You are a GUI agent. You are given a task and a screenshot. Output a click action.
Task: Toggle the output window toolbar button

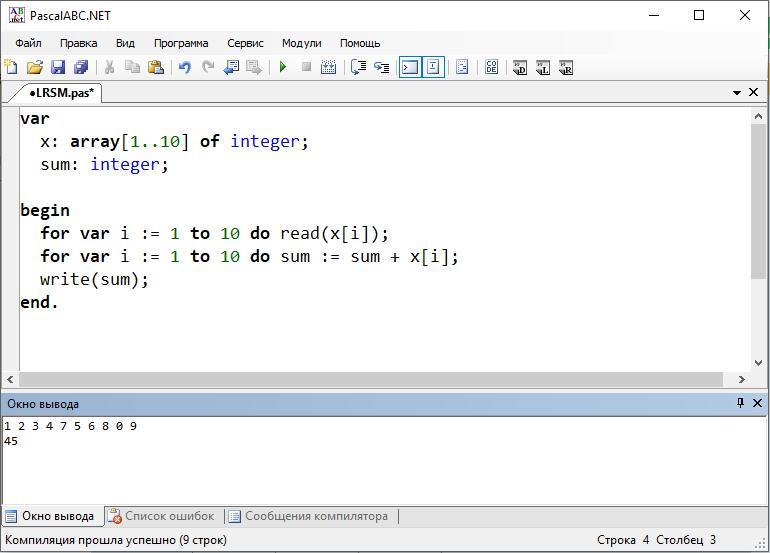(410, 68)
